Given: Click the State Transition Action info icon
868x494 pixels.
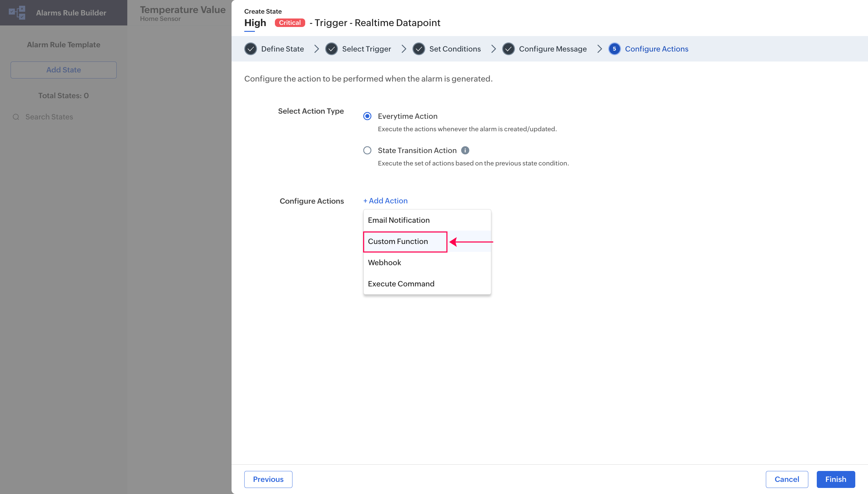Looking at the screenshot, I should point(465,150).
